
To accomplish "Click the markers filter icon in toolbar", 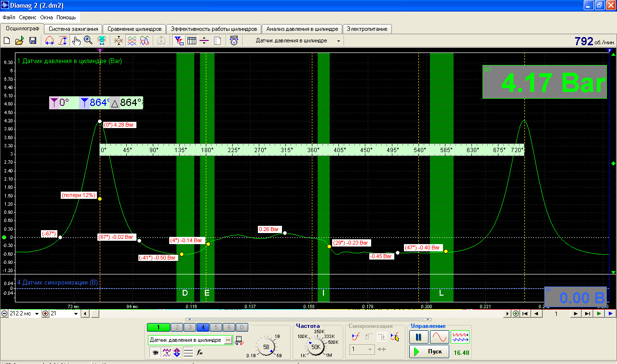I will (179, 41).
